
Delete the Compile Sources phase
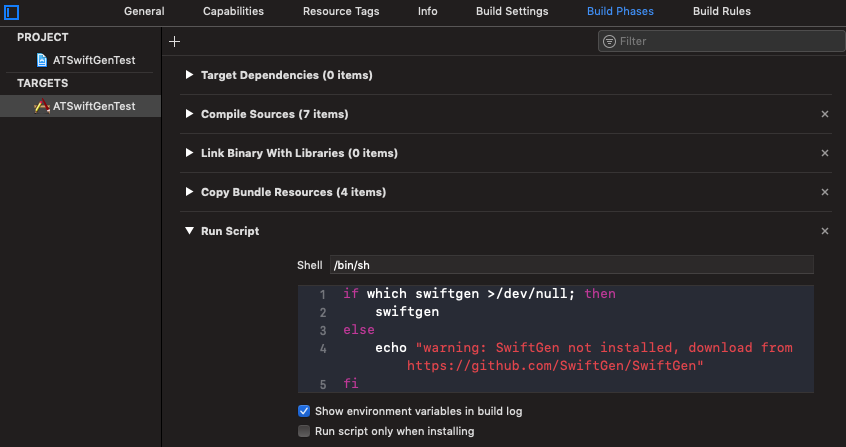point(825,114)
